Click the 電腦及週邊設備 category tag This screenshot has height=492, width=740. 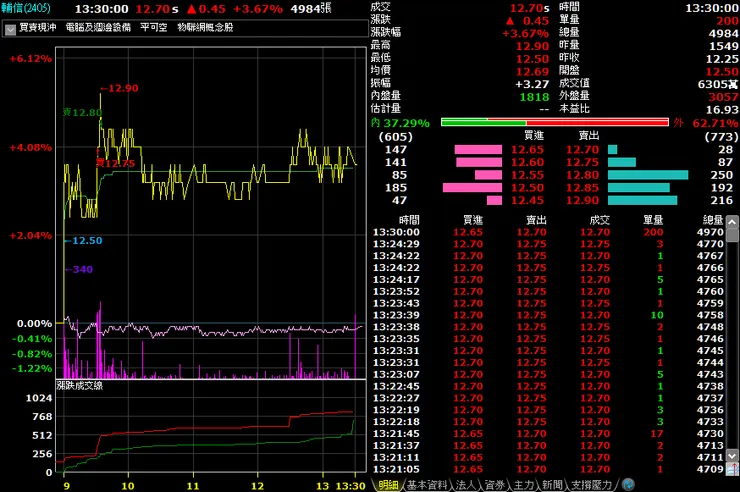click(x=98, y=27)
